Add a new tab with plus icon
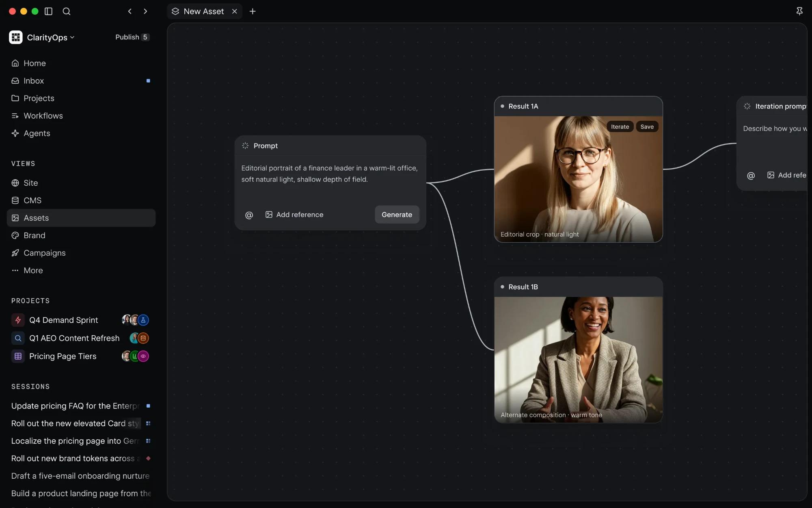This screenshot has height=508, width=812. tap(253, 11)
